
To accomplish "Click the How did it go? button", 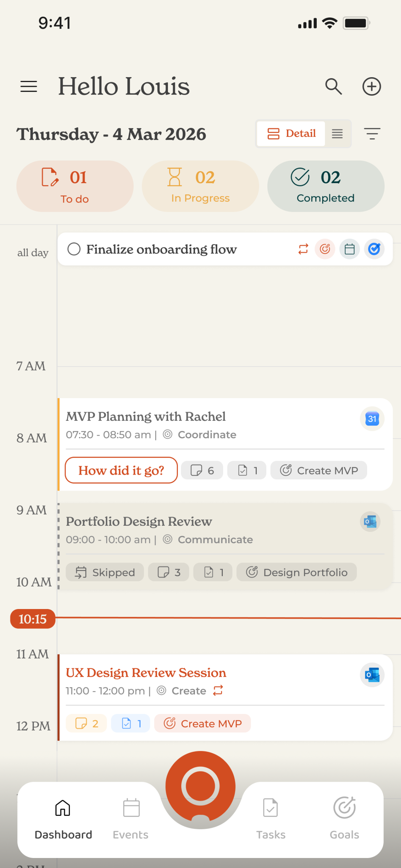I will pos(121,470).
